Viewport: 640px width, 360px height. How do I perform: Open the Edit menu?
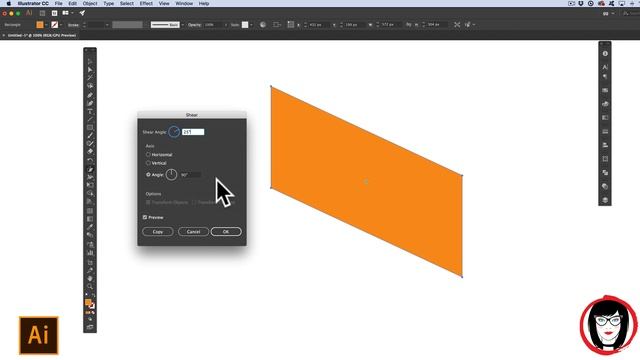(72, 3)
